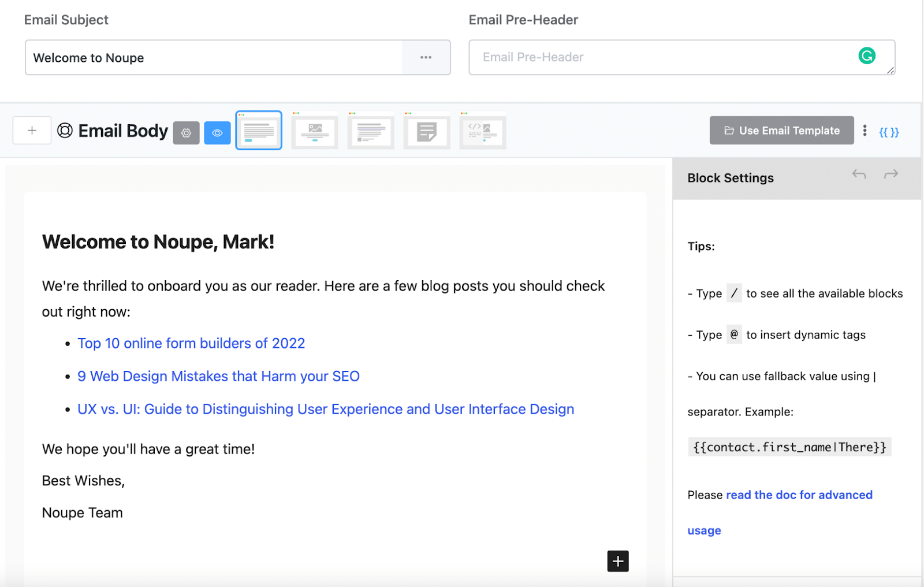Click the Block Settings panel title
This screenshot has height=587, width=924.
(x=731, y=178)
